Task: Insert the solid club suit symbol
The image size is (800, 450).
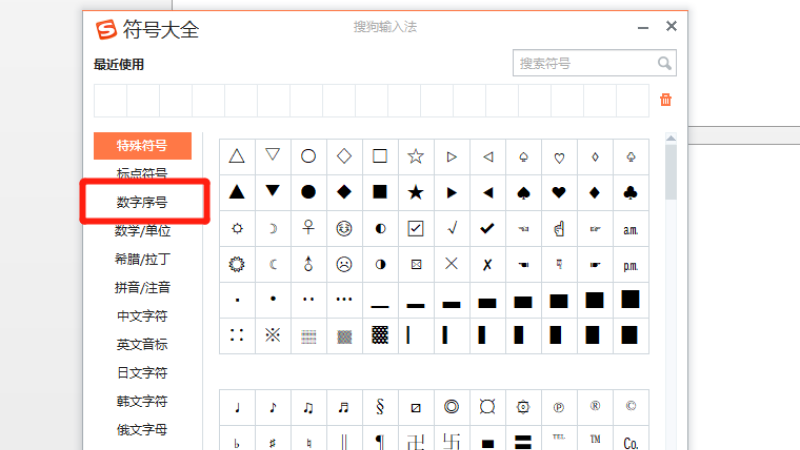Action: tap(631, 192)
